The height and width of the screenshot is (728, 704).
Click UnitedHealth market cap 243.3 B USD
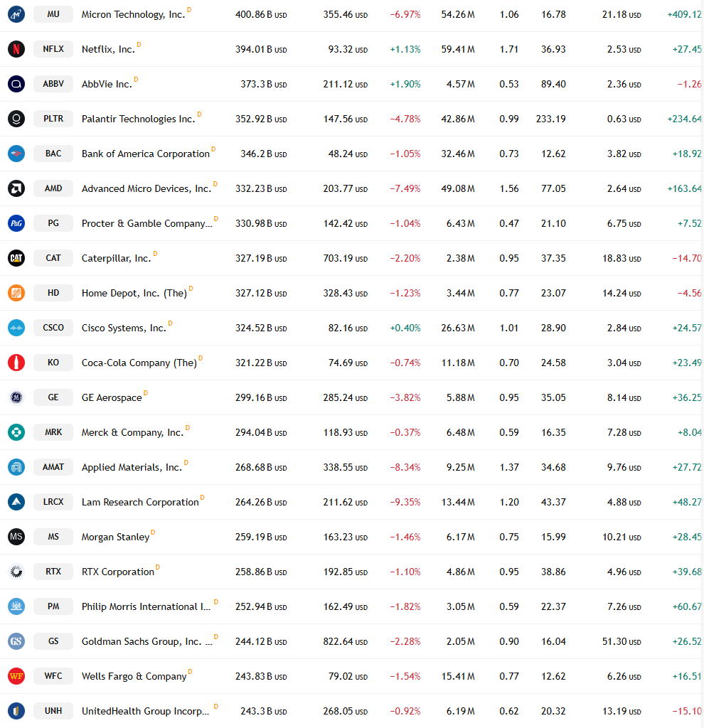coord(264,711)
